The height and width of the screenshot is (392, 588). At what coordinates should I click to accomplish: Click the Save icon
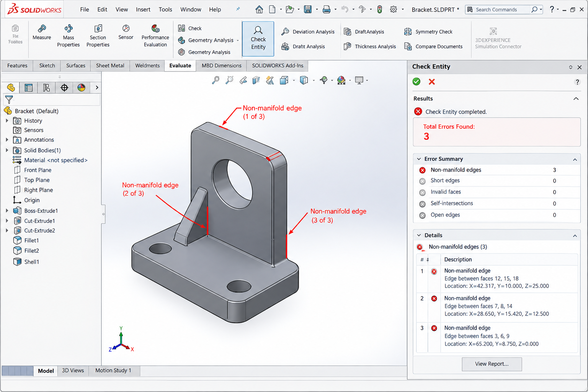click(x=308, y=10)
